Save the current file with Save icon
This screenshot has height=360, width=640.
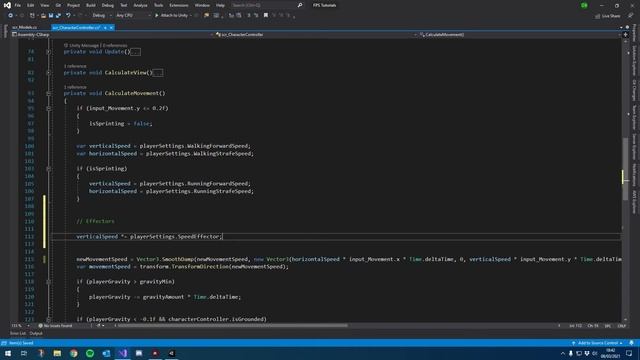[51, 16]
